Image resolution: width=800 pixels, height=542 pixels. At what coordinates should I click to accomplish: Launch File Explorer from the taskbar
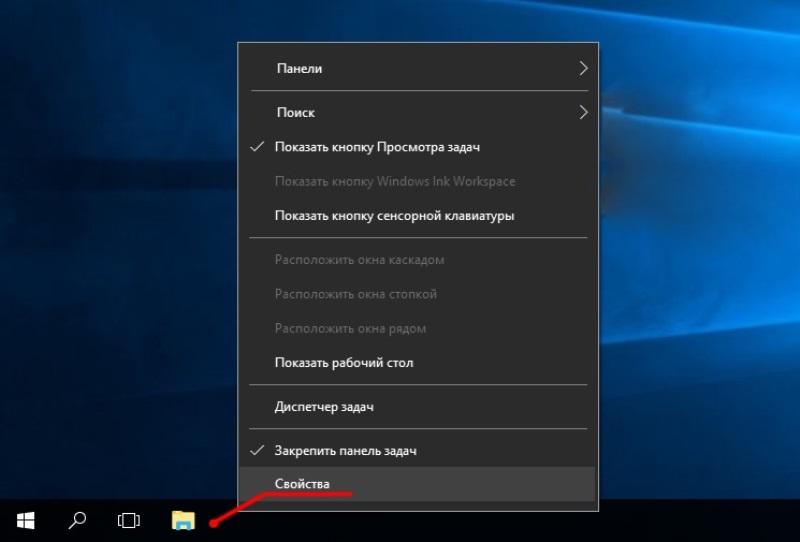click(x=183, y=521)
